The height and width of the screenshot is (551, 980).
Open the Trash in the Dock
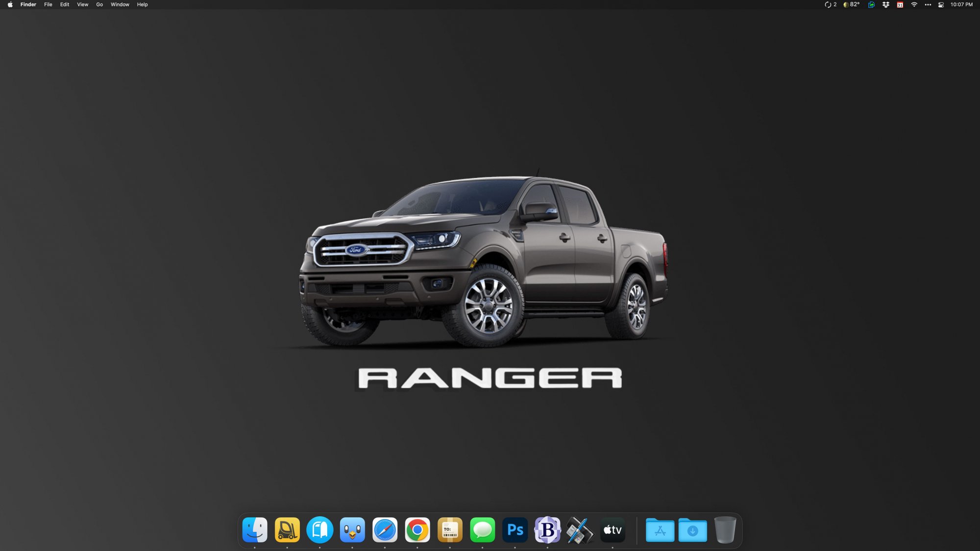tap(725, 530)
